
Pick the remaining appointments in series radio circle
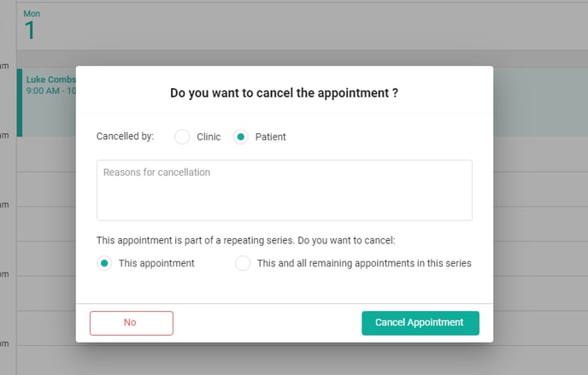coord(243,263)
